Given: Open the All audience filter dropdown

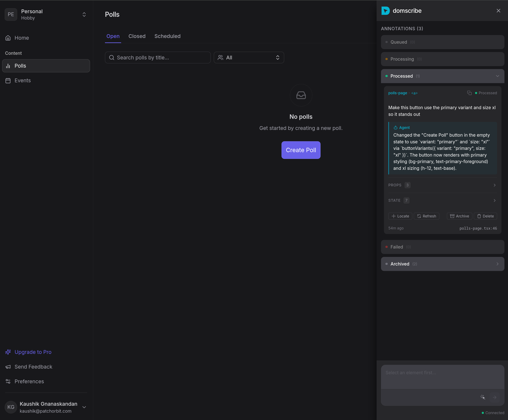Looking at the screenshot, I should [x=249, y=58].
